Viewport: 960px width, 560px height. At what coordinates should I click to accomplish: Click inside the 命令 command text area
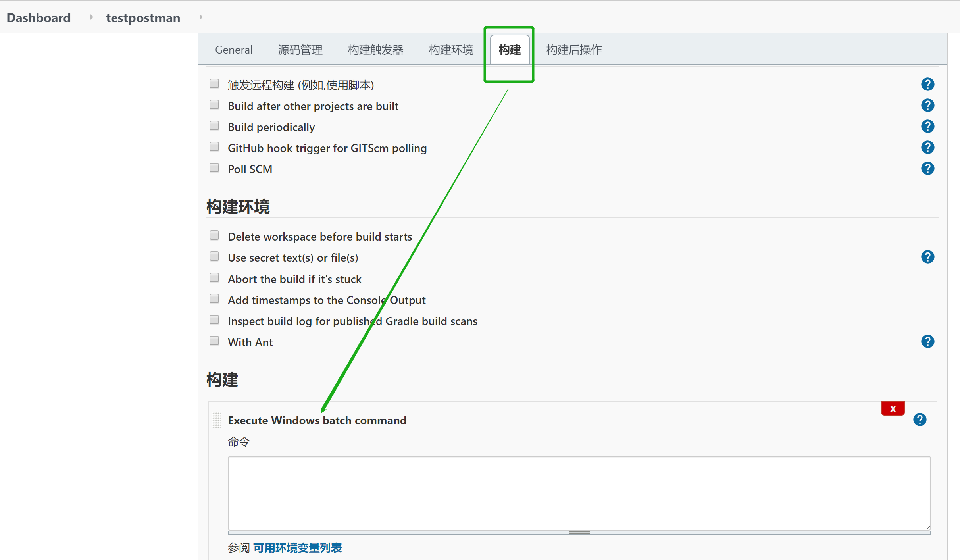[579, 493]
